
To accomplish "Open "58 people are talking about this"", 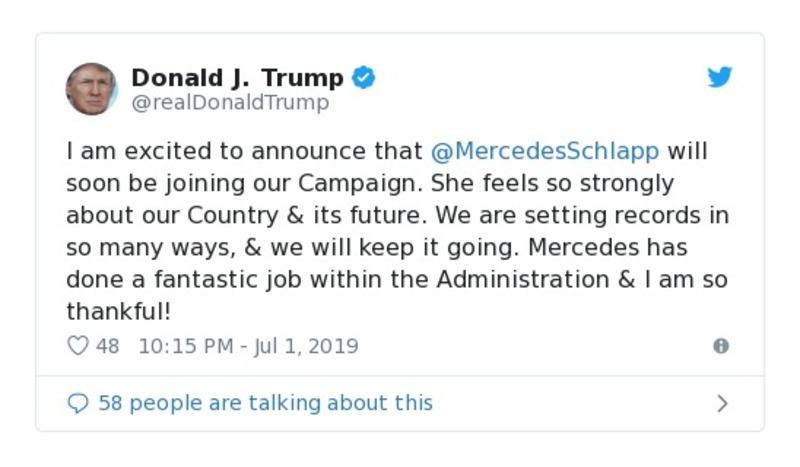I will pyautogui.click(x=265, y=403).
